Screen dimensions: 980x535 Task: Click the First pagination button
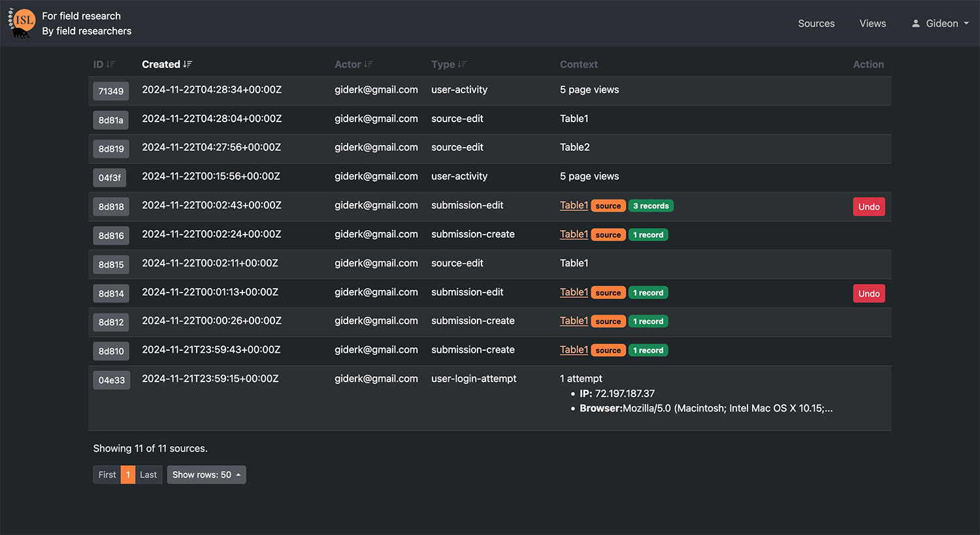click(x=107, y=475)
